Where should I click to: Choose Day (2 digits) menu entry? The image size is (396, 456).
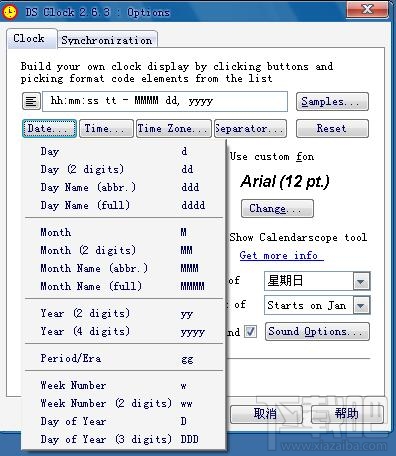(124, 169)
